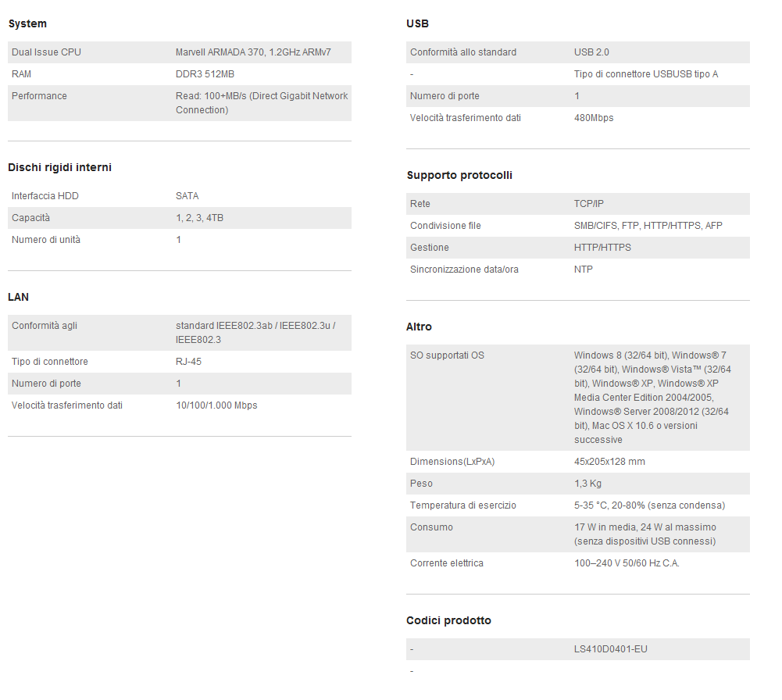The width and height of the screenshot is (782, 700).
Task: Click the DDR3 512MB RAM value
Action: tap(205, 74)
